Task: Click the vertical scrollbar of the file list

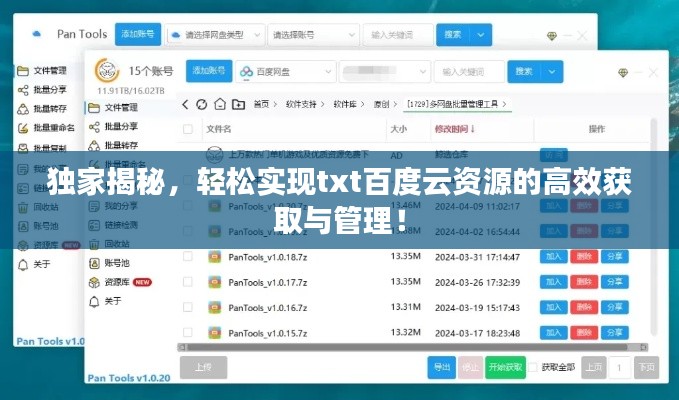Action: tap(654, 227)
